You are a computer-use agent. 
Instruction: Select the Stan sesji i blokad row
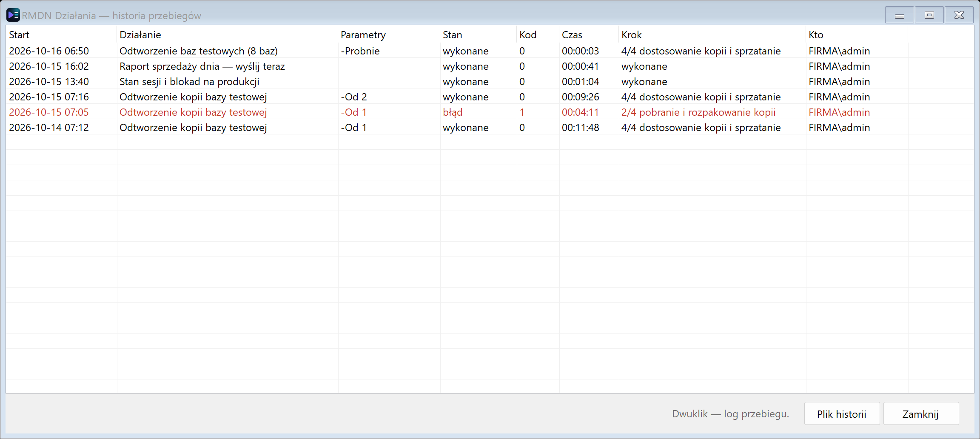point(490,82)
